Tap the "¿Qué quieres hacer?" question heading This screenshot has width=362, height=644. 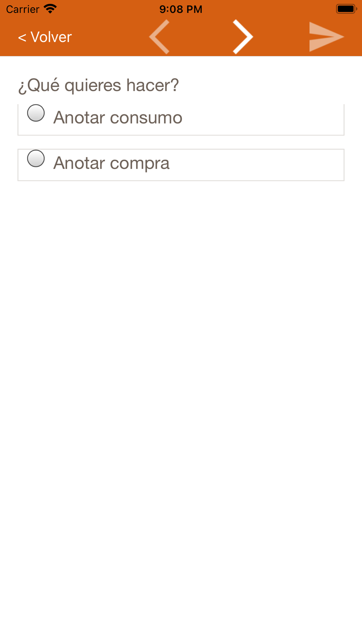[x=98, y=85]
